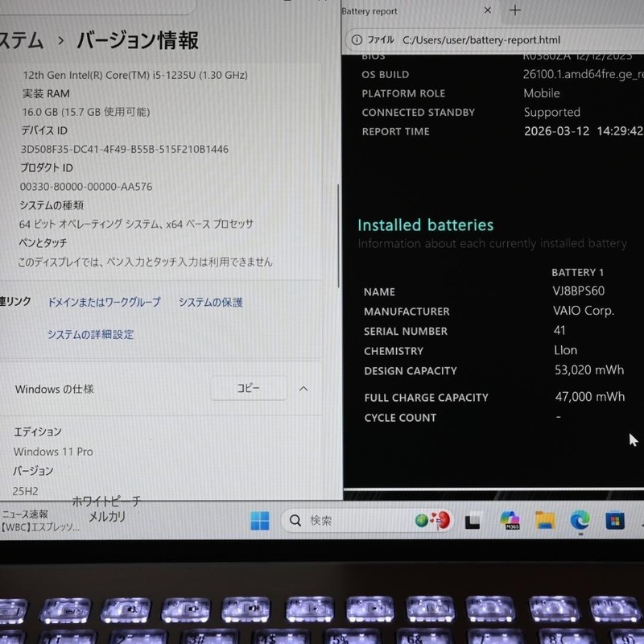
Task: Open File Explorer from the taskbar
Action: pyautogui.click(x=545, y=520)
